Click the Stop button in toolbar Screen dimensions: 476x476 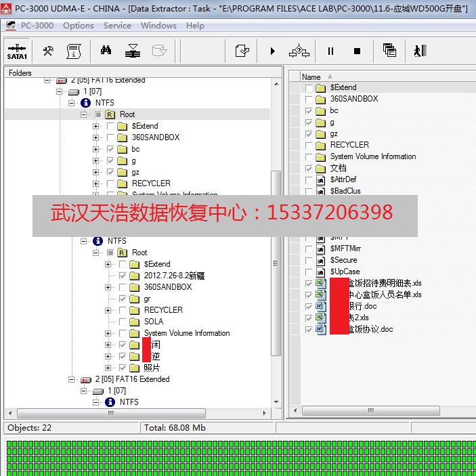point(357,51)
